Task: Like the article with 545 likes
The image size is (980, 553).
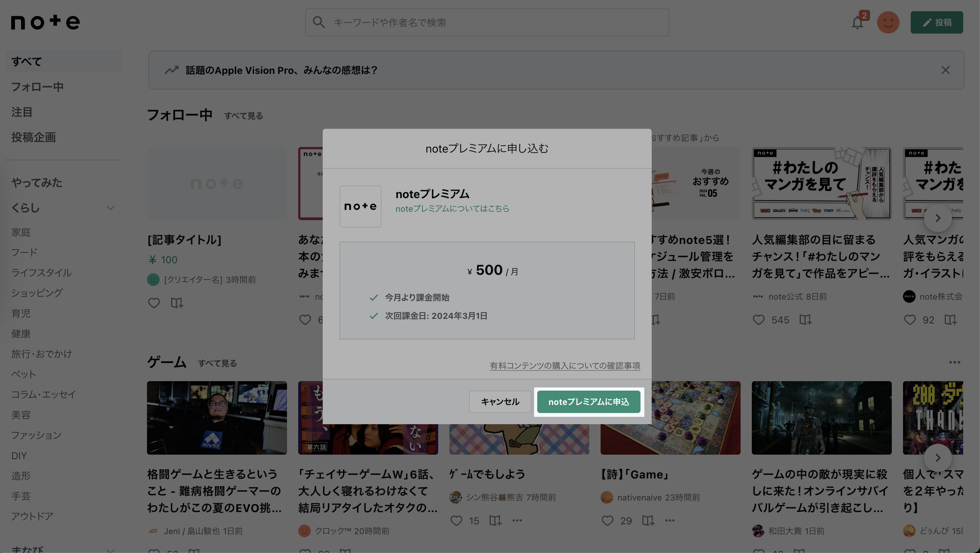Action: (758, 320)
